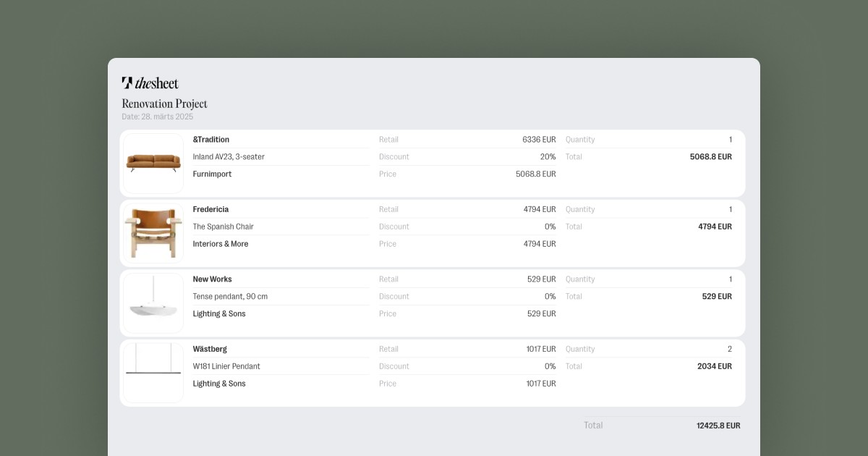
Task: Click the 20% discount value
Action: click(x=548, y=157)
